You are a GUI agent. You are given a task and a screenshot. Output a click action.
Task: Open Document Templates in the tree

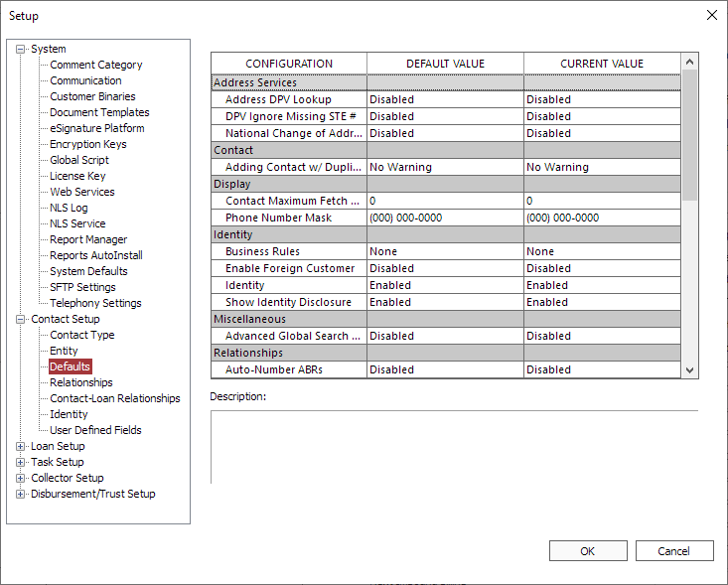coord(100,112)
